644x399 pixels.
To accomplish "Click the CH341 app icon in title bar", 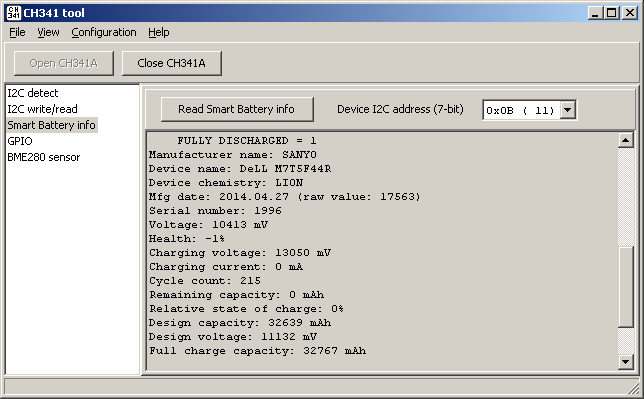I will point(13,13).
